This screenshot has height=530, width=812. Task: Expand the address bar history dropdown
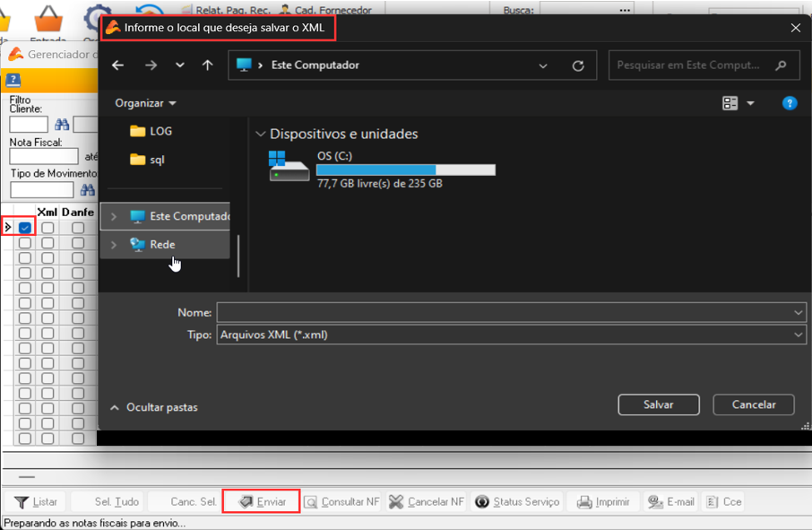click(543, 65)
